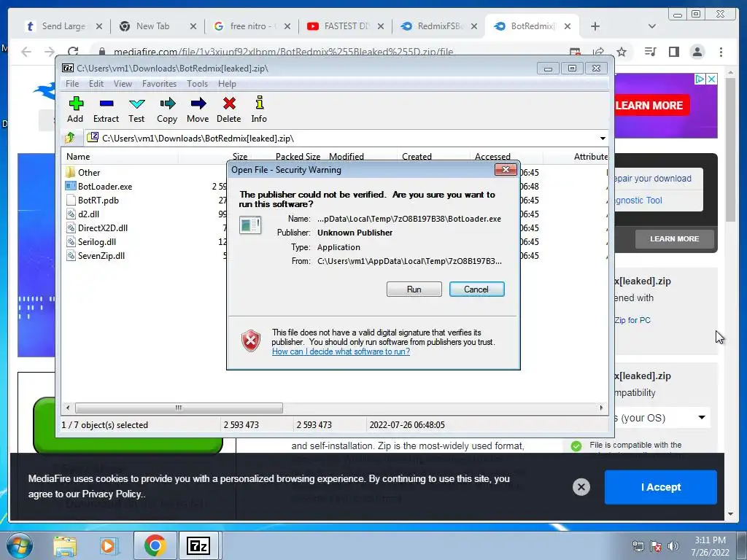Screen dimensions: 747x560
Task: Switch to the FASTEST YouTube browser tab
Action: point(345,26)
